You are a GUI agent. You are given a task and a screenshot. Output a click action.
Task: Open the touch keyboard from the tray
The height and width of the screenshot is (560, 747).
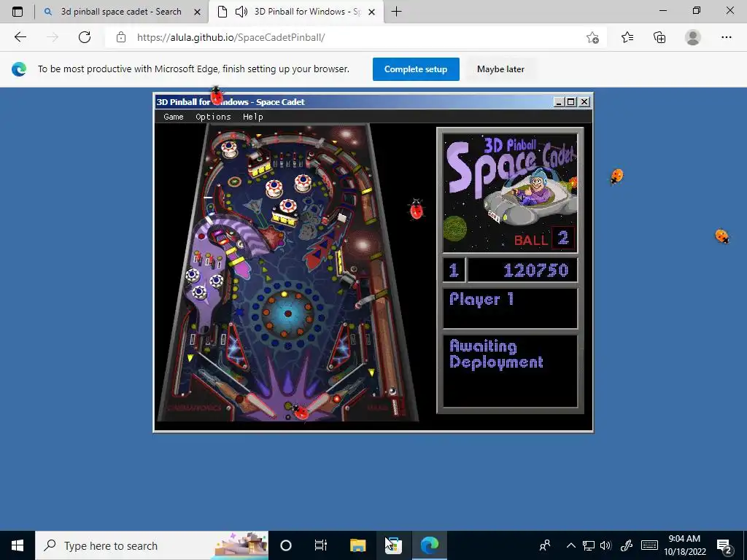[x=650, y=545]
